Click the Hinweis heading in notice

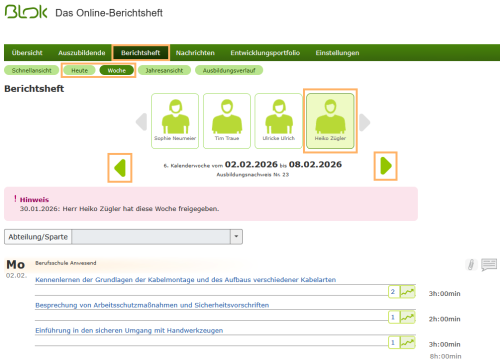[34, 200]
